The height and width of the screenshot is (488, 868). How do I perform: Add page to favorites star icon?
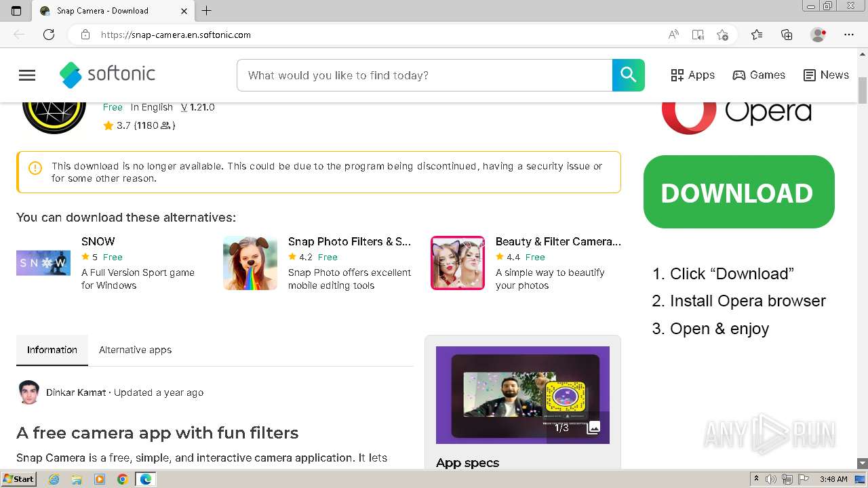pos(722,35)
